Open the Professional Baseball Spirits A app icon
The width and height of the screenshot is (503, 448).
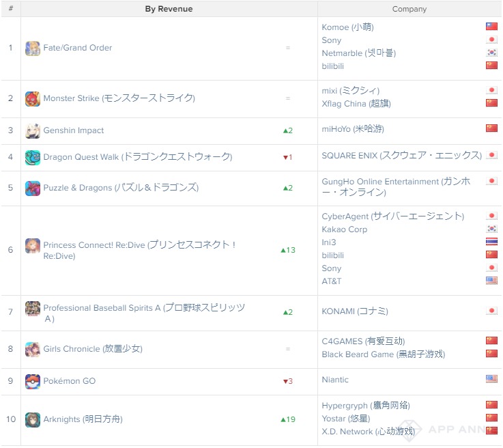33,309
